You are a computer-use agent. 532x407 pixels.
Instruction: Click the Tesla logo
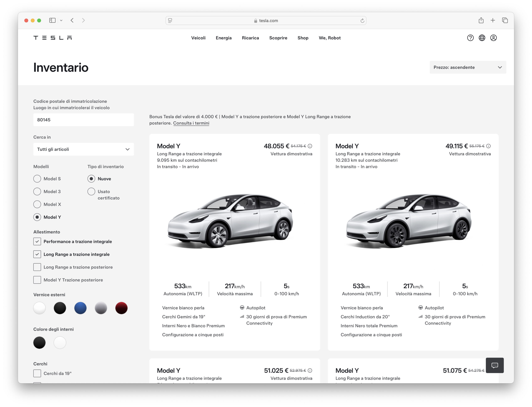[x=53, y=38]
